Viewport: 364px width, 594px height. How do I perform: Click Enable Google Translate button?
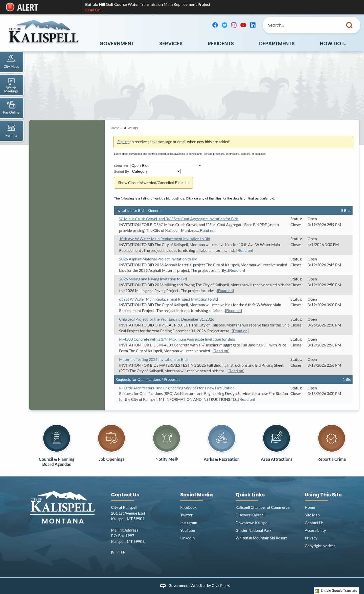click(x=336, y=591)
